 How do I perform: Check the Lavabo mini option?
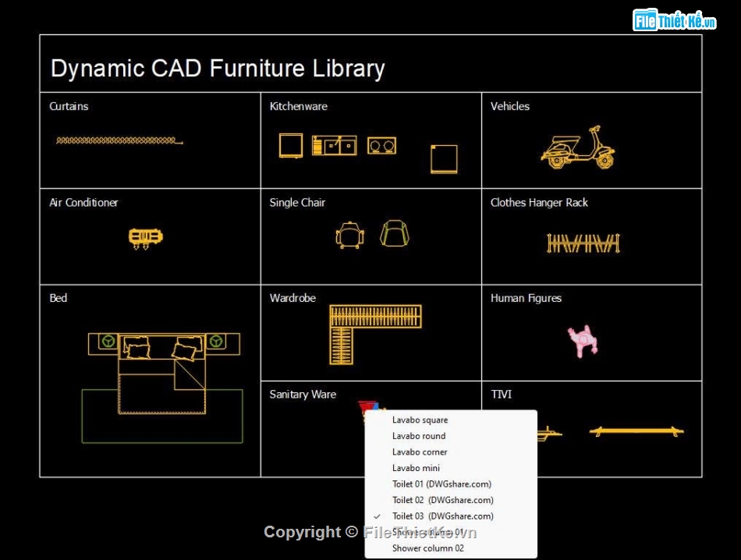coord(416,467)
